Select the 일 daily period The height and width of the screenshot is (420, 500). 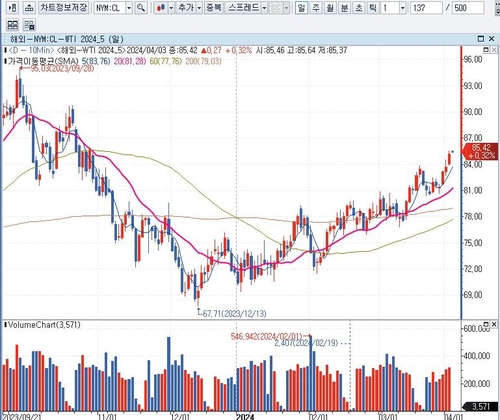301,8
